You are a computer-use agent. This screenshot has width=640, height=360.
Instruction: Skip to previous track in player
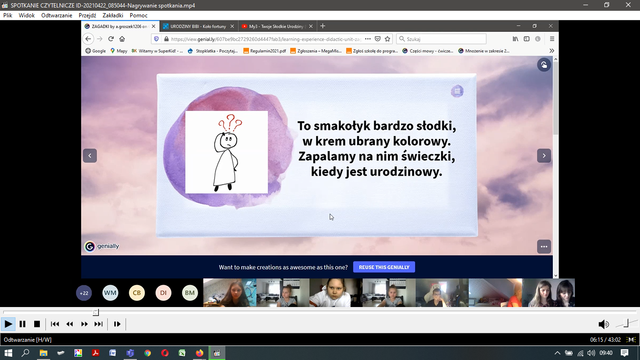coord(55,324)
